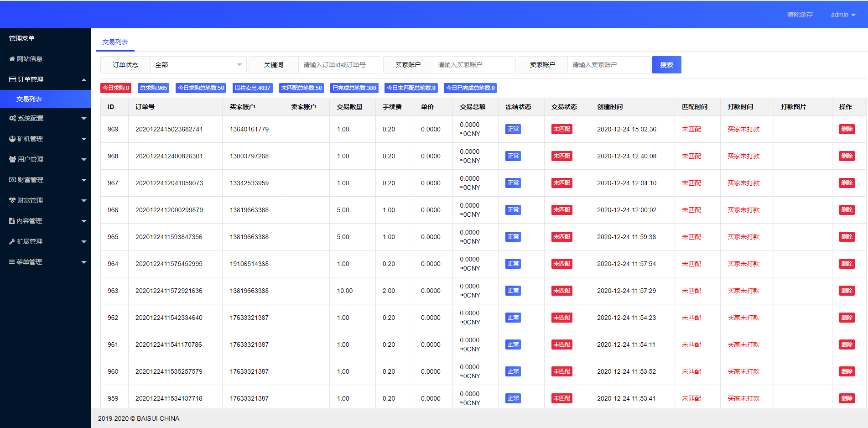Focus the 关键词 order number input
Viewport: 868px width, 428px height.
point(339,65)
